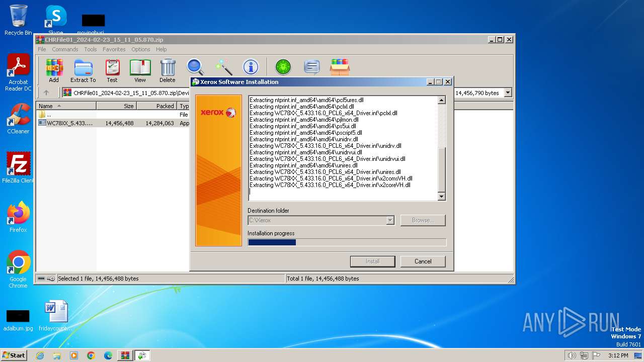This screenshot has height=362, width=644.
Task: Select WC78XX_5.433 file row
Action: pyautogui.click(x=113, y=123)
